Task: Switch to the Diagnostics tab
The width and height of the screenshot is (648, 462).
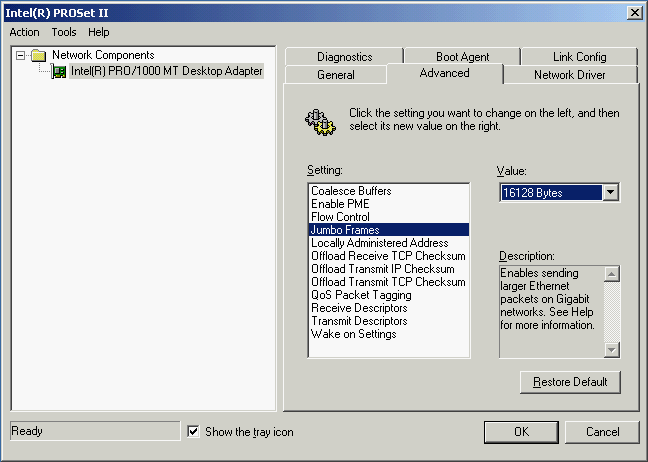Action: (344, 57)
